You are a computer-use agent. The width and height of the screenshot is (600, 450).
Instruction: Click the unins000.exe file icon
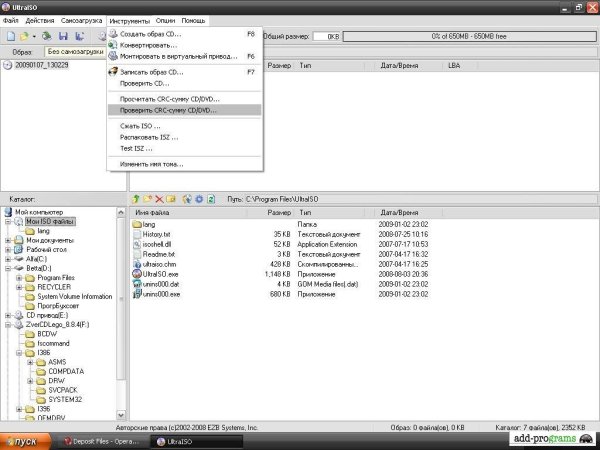(x=137, y=294)
